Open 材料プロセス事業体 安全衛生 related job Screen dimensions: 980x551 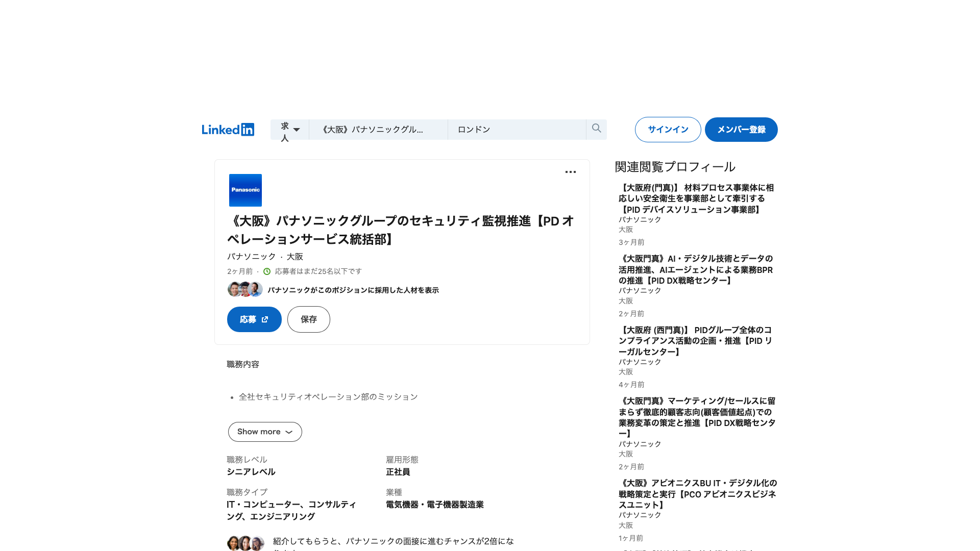coord(696,198)
